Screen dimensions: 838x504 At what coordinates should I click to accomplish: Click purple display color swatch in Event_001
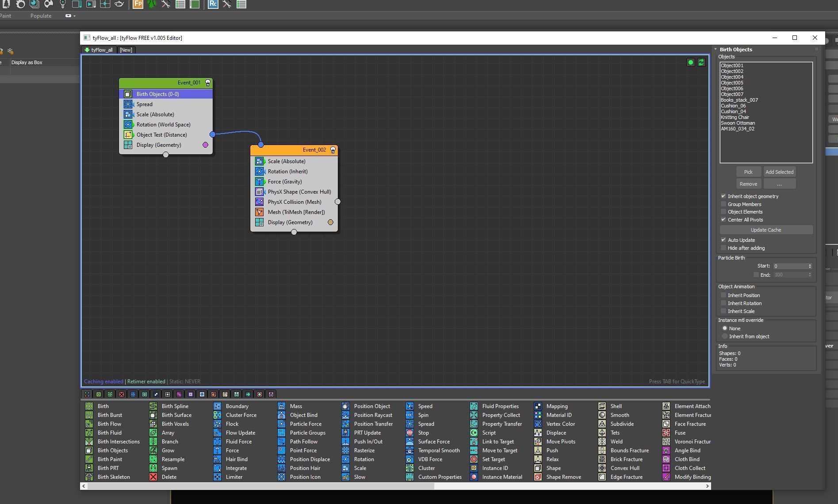[205, 145]
